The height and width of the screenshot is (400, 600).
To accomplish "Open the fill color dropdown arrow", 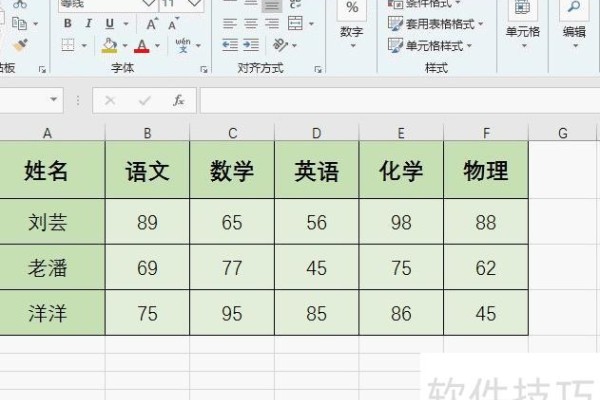I will tap(125, 46).
